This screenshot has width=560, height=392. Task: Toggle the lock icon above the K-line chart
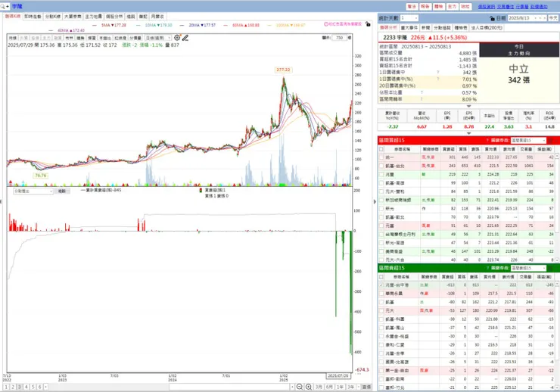click(x=368, y=24)
